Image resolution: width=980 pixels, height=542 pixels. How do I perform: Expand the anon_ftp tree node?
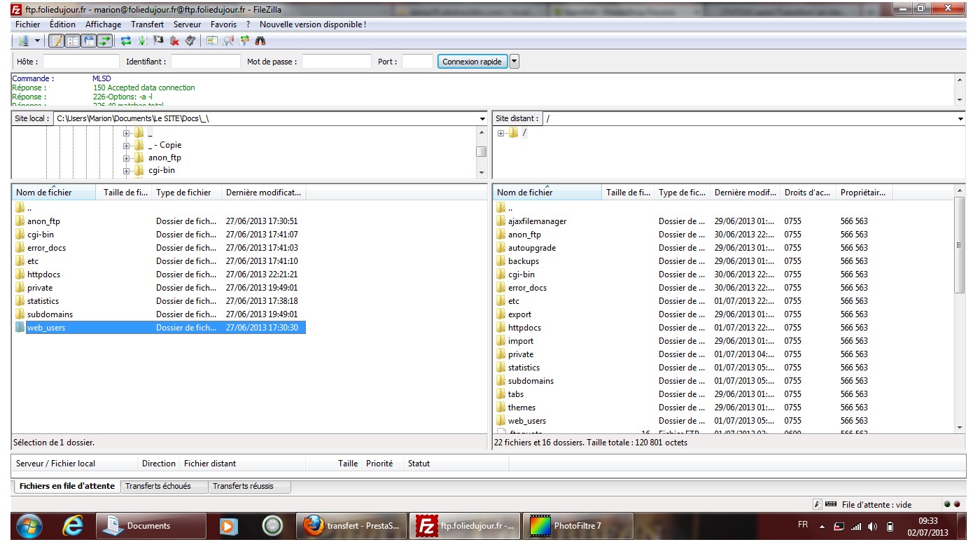(127, 158)
